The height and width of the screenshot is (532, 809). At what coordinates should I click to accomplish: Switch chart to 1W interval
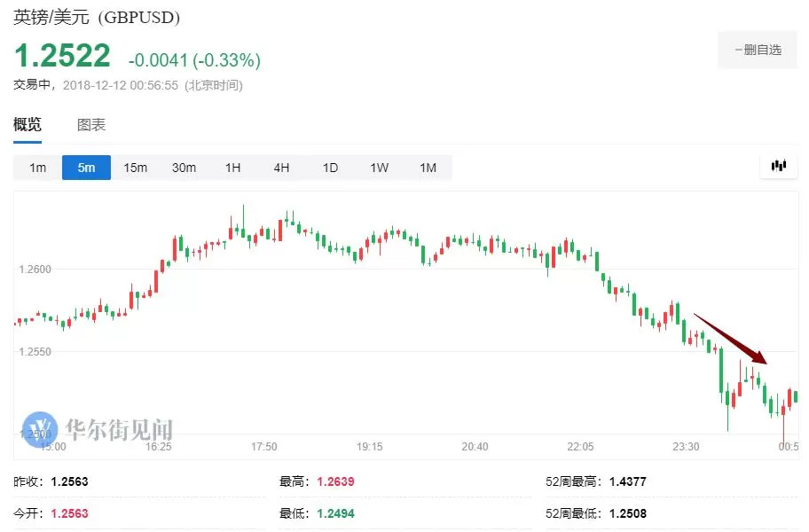tap(379, 168)
